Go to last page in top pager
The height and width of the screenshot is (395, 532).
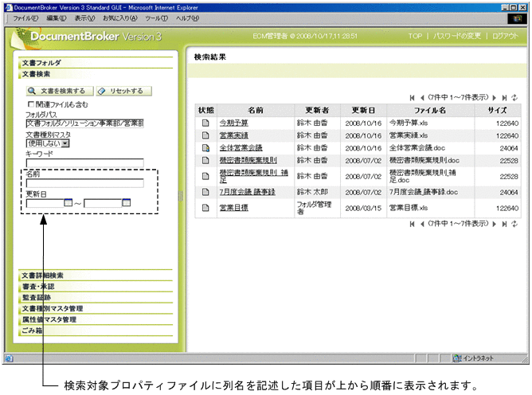click(505, 97)
